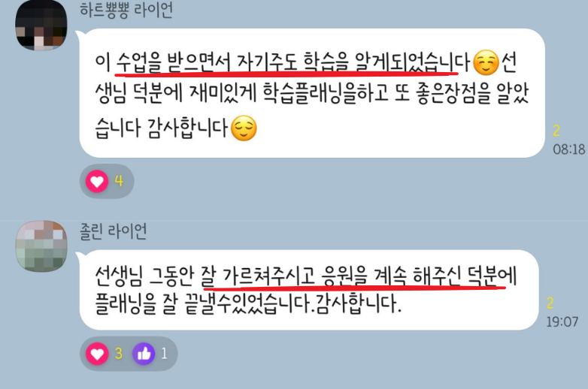Click the unread count 2 above 08:18
The height and width of the screenshot is (389, 588).
click(556, 131)
